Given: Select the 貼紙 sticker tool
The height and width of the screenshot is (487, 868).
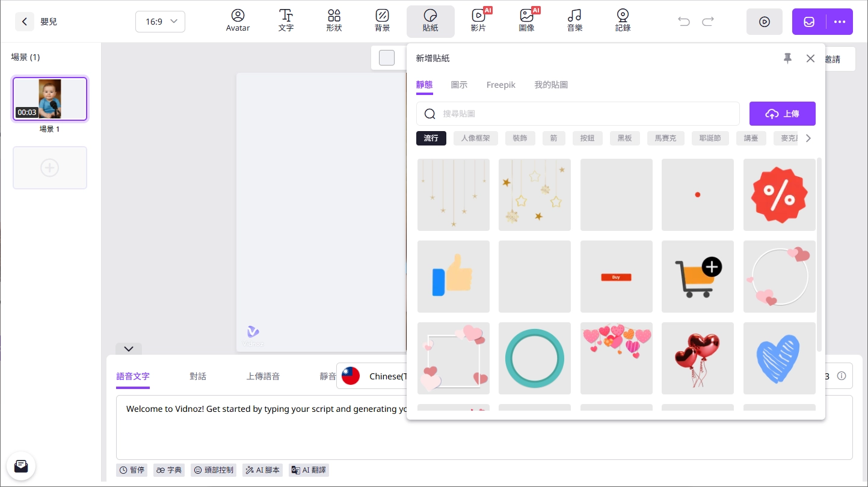Looking at the screenshot, I should pos(431,21).
